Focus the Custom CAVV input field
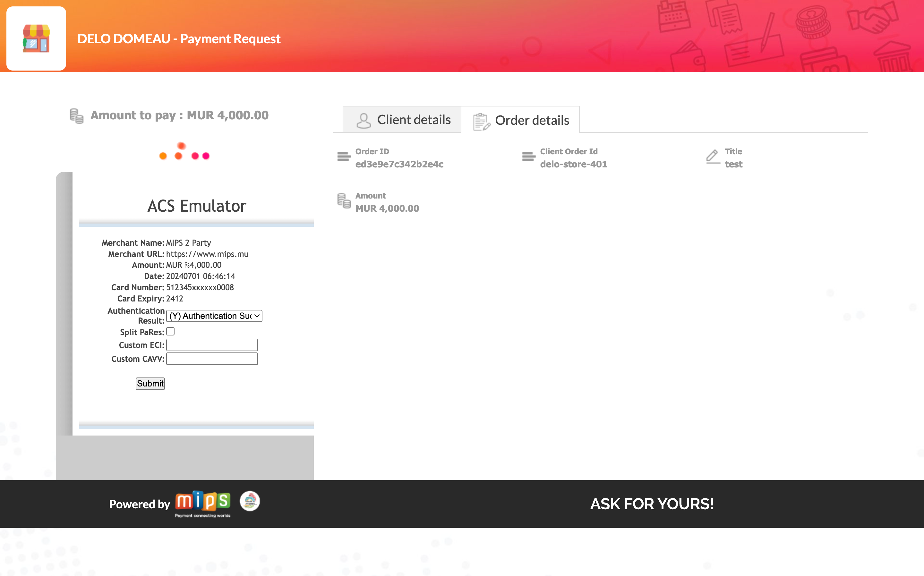The height and width of the screenshot is (576, 924). pos(212,359)
